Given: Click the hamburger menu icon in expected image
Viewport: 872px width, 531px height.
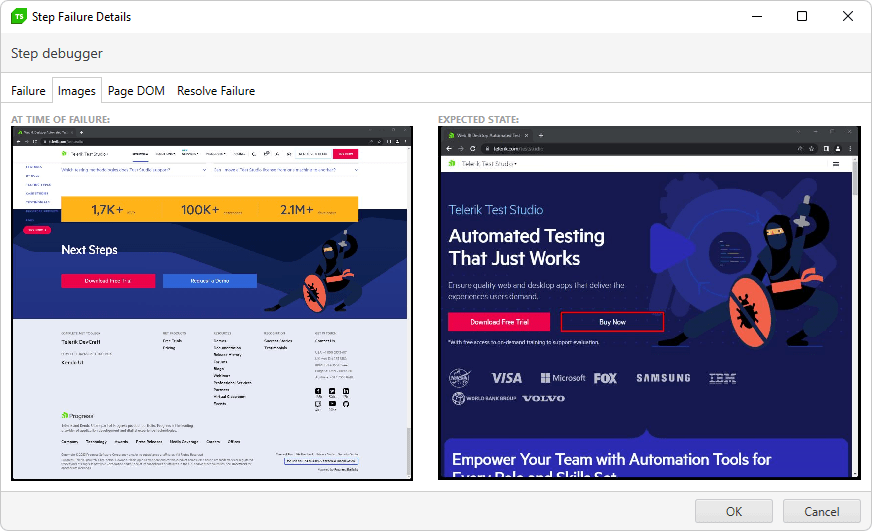Looking at the screenshot, I should pos(836,164).
